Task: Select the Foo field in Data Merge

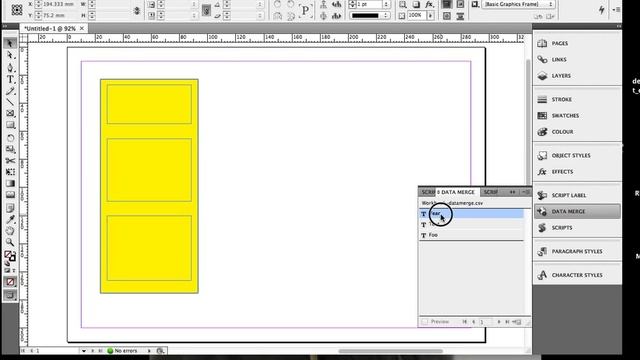Action: coord(471,235)
